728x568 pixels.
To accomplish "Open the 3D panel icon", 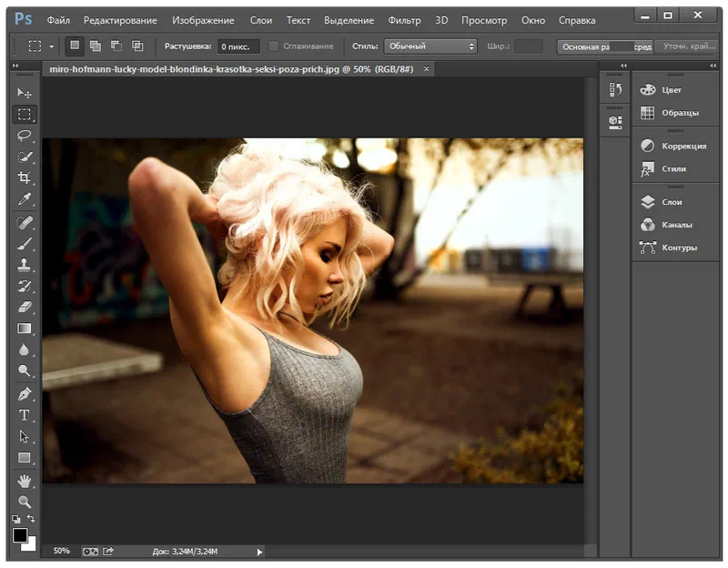I will click(615, 122).
